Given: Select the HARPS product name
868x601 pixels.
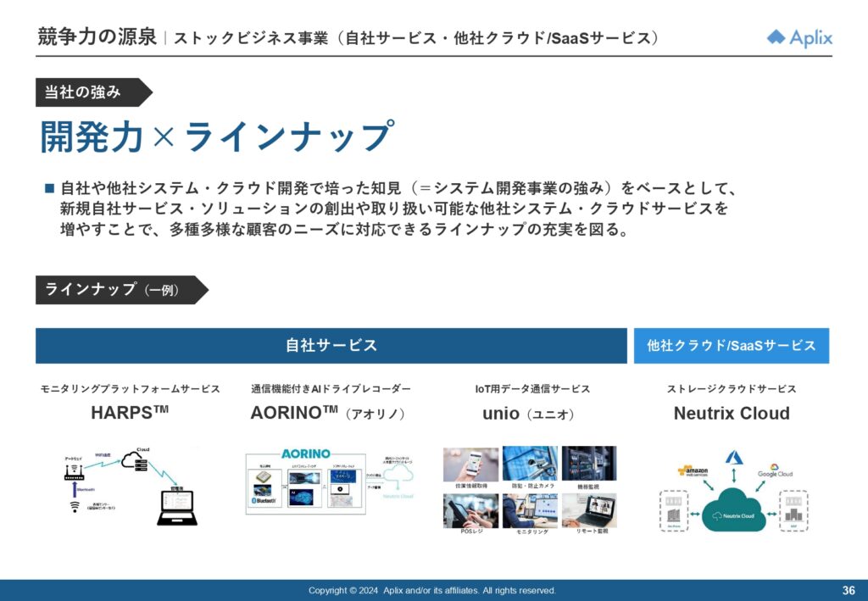Looking at the screenshot, I should pyautogui.click(x=130, y=412).
